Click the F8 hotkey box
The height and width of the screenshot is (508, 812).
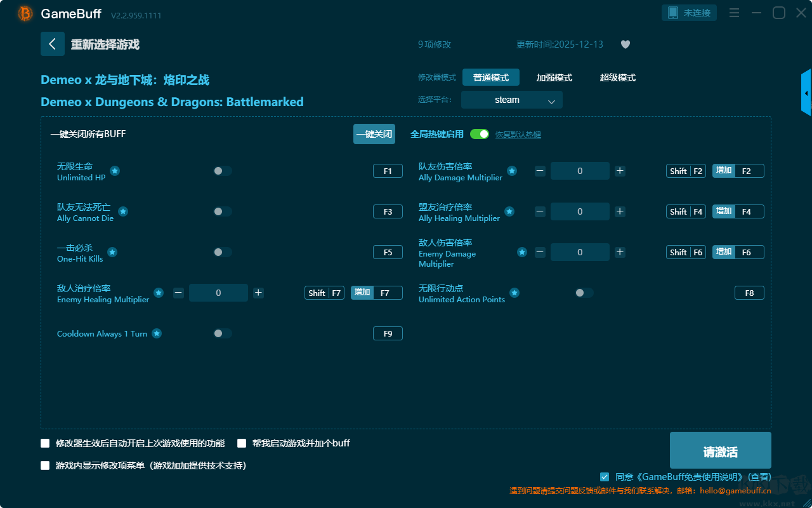point(749,293)
